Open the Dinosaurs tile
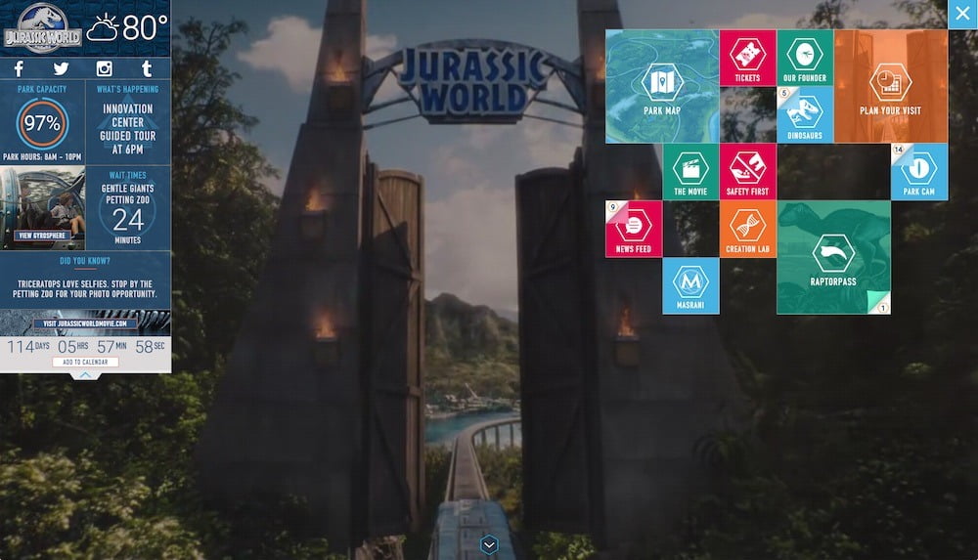The image size is (978, 560). click(805, 114)
